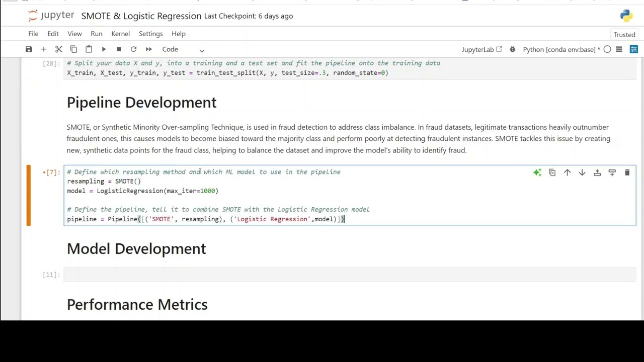Click the [7] cell prompt
644x362 pixels.
51,172
